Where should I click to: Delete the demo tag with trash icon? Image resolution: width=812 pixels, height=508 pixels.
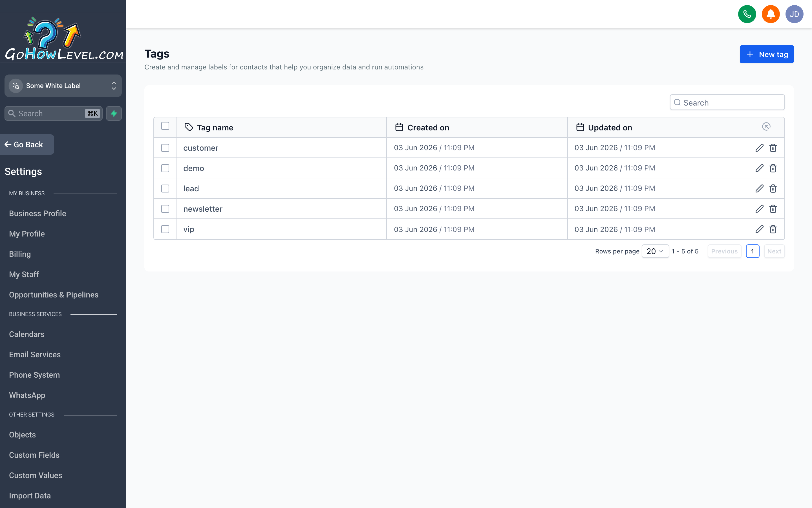click(773, 168)
